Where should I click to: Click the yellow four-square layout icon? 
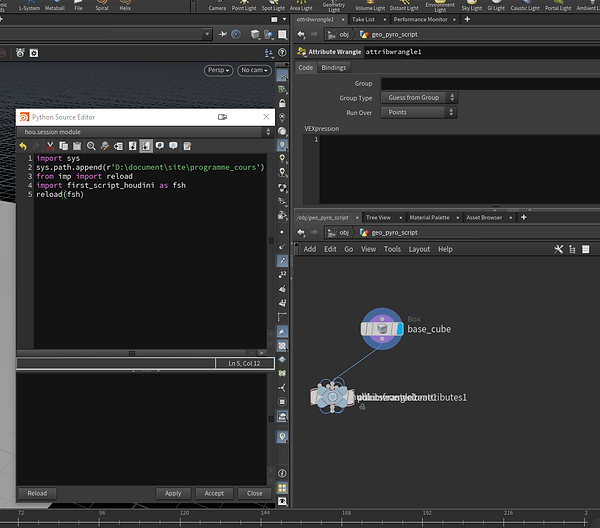(x=282, y=488)
